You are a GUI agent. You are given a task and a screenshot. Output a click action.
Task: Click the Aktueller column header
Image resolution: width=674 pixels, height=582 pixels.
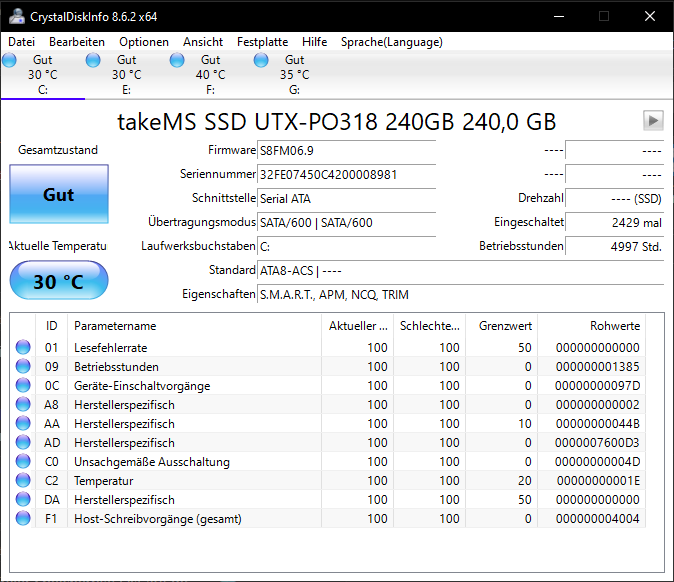click(x=358, y=326)
